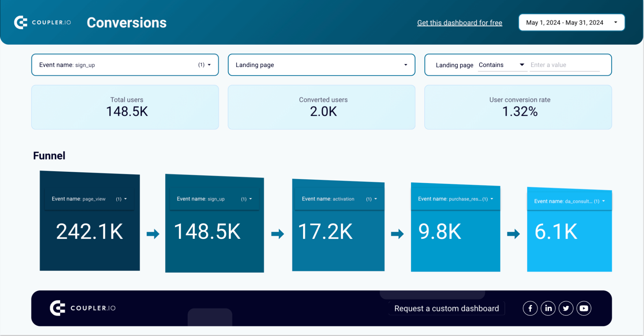Viewport: 644px width, 336px height.
Task: Click the Total users 148.5K scorecard
Action: (x=125, y=107)
